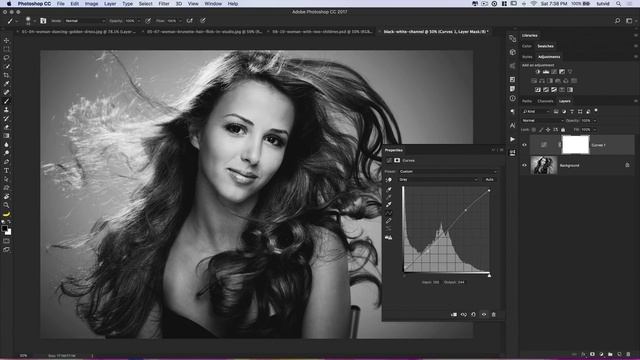Open the Window menu

tap(213, 4)
